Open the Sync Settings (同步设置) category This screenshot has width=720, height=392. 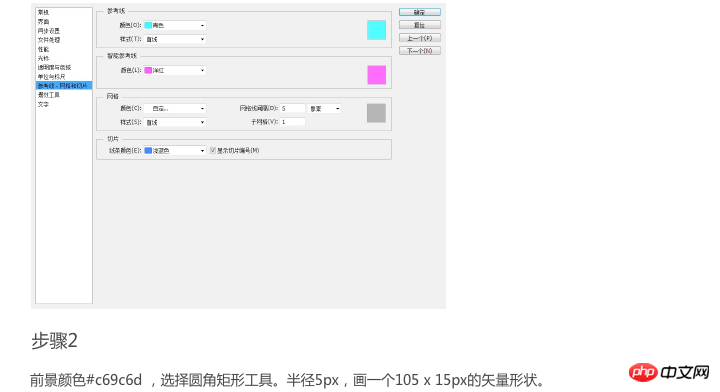49,31
